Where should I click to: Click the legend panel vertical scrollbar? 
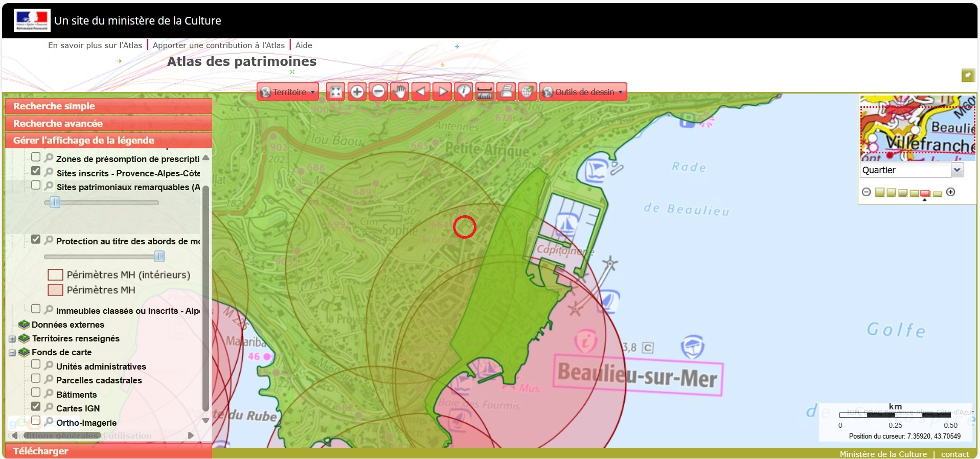pos(206,299)
